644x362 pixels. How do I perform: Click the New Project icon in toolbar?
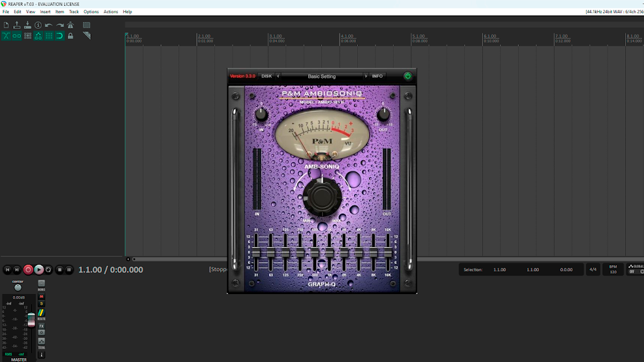6,25
